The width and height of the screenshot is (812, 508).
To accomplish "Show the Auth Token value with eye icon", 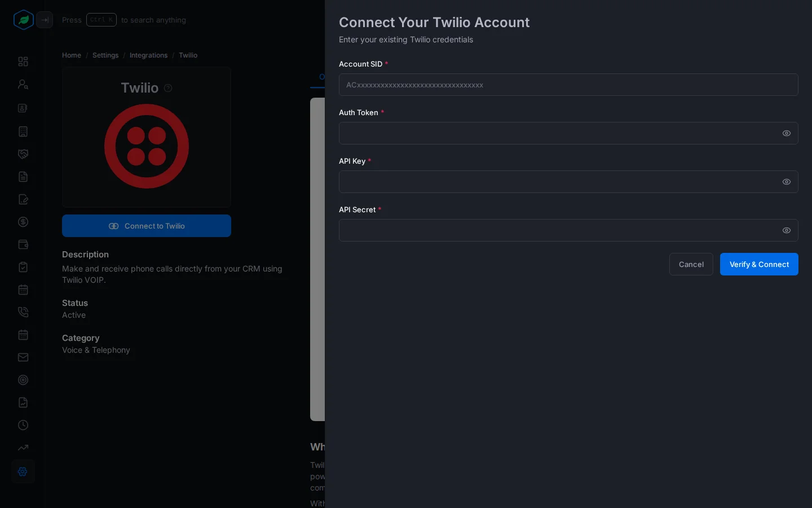I will (787, 133).
